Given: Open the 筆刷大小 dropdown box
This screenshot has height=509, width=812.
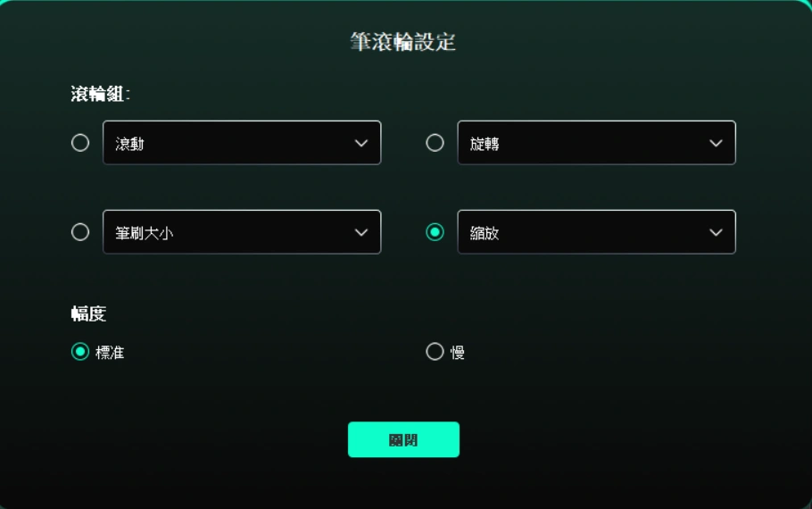Looking at the screenshot, I should (x=242, y=231).
